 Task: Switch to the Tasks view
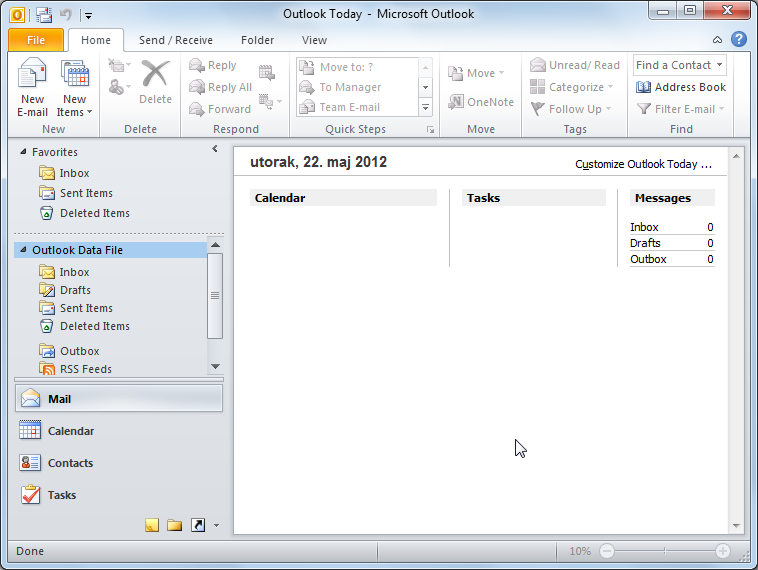(119, 495)
